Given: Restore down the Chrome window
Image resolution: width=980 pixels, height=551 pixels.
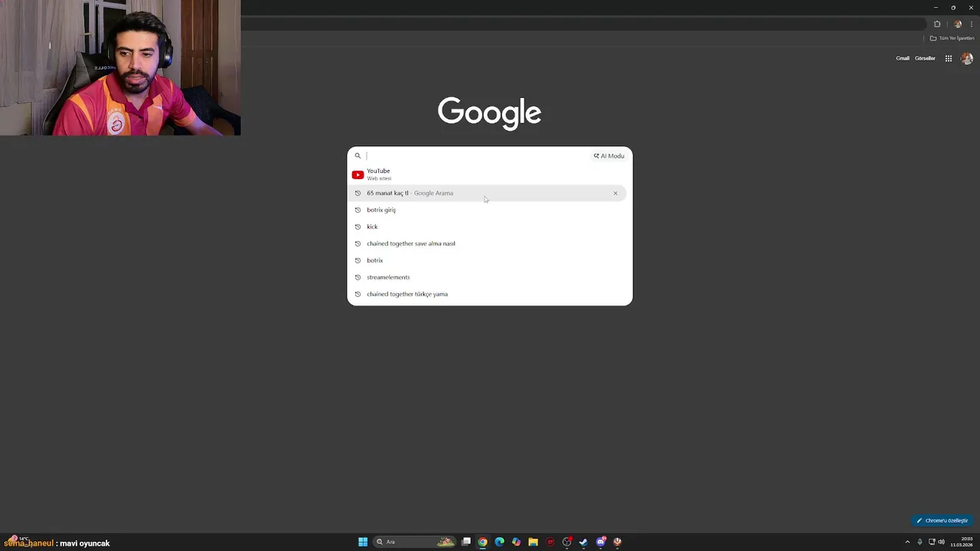Looking at the screenshot, I should pyautogui.click(x=953, y=7).
